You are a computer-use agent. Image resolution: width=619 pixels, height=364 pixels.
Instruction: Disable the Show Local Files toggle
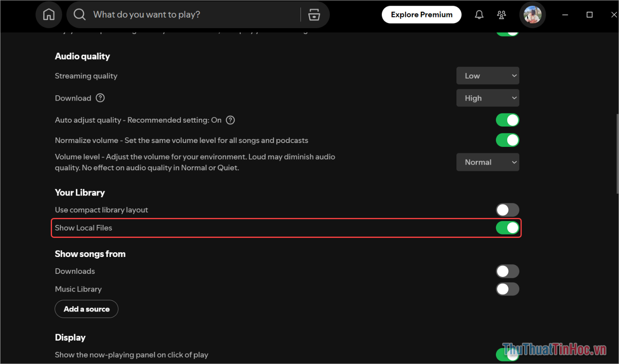coord(507,227)
